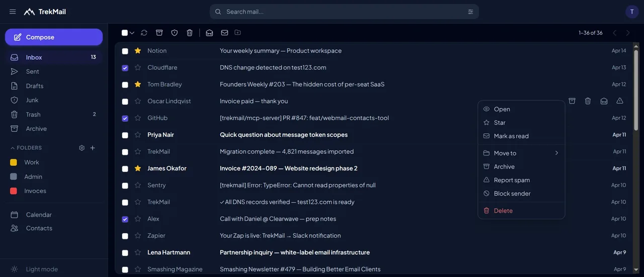
Task: Delete selected messages via toolbar trash
Action: 190,33
